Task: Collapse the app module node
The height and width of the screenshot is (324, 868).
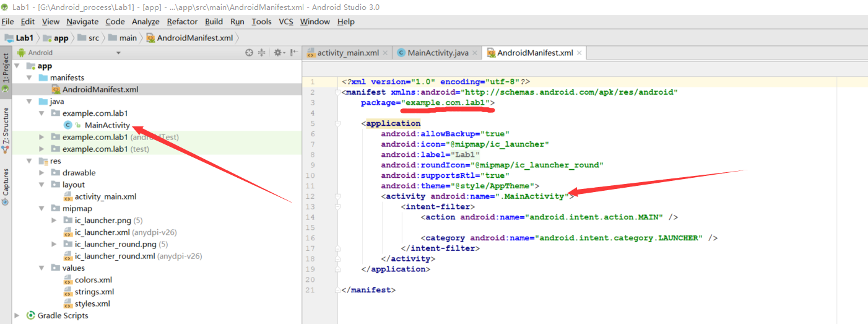Action: pyautogui.click(x=17, y=66)
